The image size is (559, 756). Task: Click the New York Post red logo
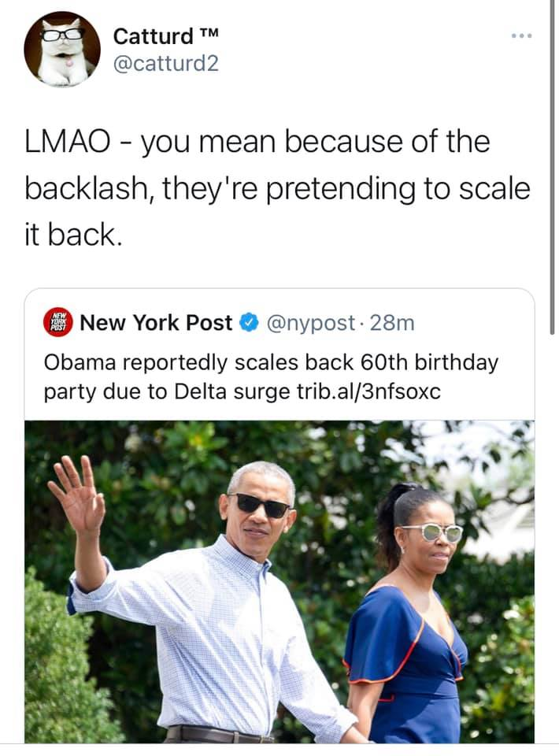pos(57,323)
